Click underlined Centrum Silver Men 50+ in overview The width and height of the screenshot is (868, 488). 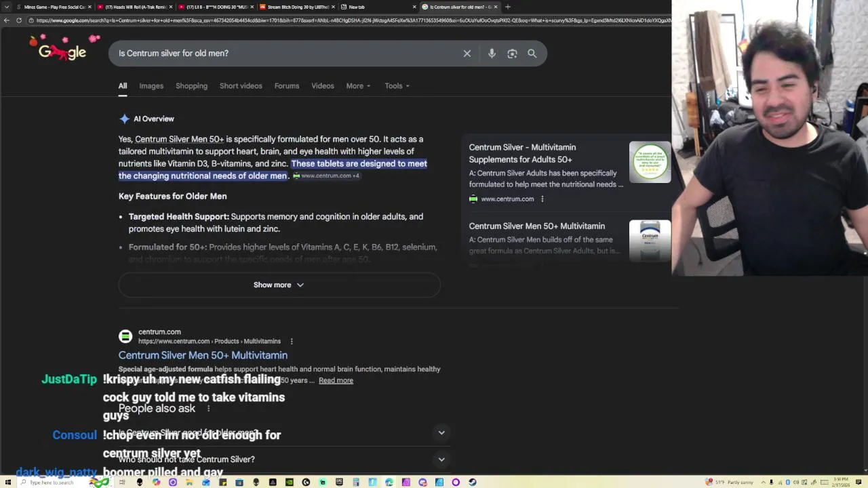[179, 140]
